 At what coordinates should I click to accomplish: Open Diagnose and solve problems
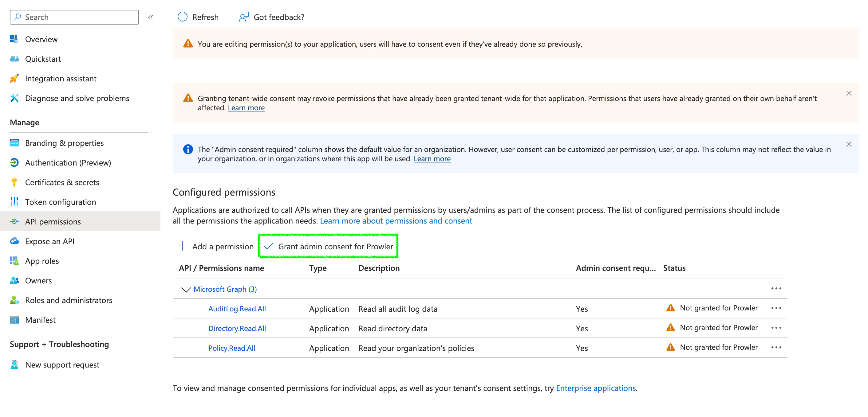77,98
